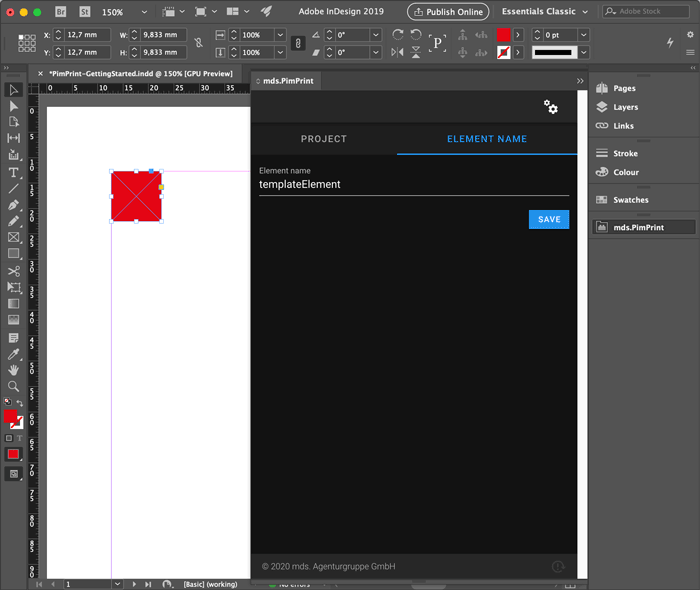Choose a reference point in the grid
This screenshot has width=700, height=590.
pos(27,43)
